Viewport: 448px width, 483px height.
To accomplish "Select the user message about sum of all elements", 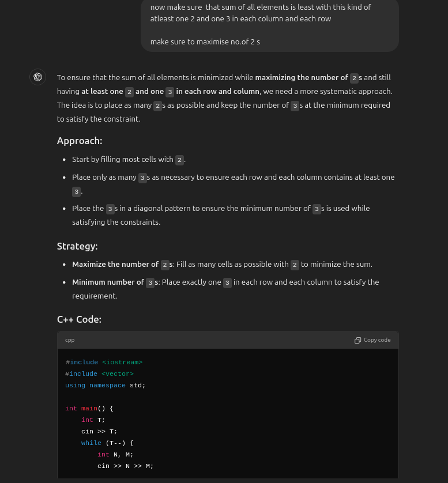I will point(261,13).
